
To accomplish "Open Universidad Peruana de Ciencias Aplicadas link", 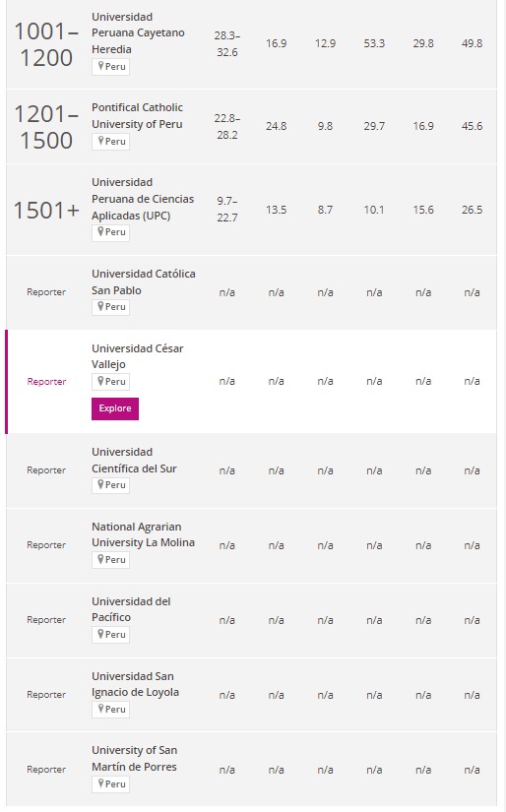I will click(x=143, y=199).
